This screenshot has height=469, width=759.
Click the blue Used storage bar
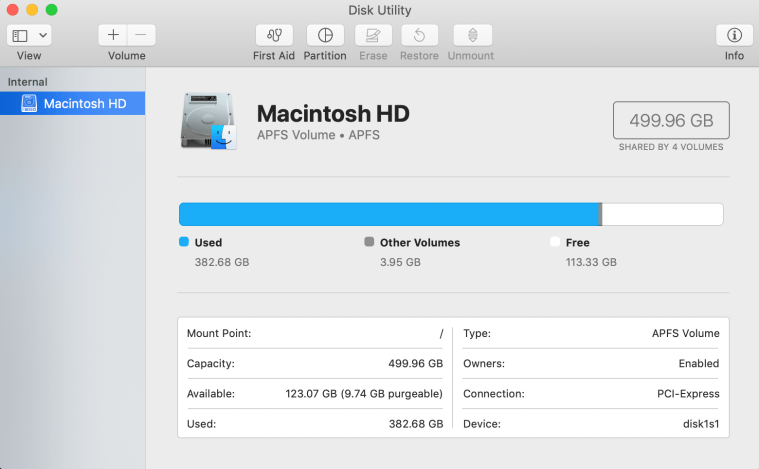pos(388,214)
